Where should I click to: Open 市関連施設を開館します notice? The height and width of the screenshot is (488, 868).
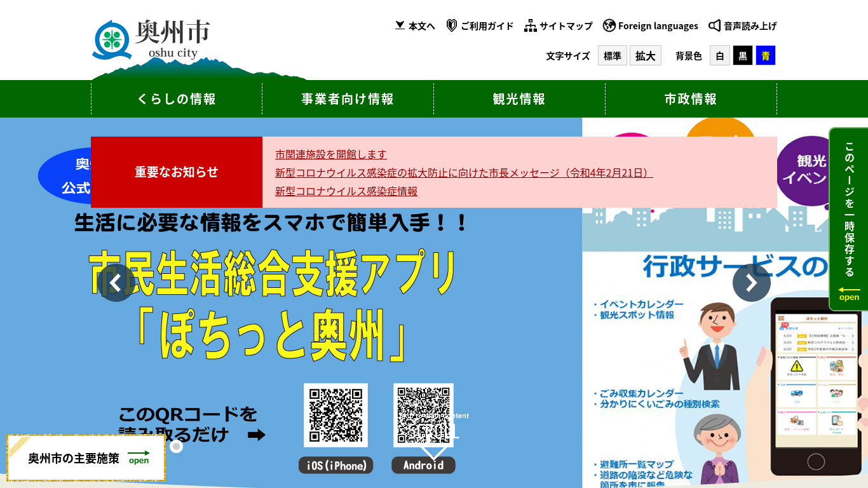point(330,154)
